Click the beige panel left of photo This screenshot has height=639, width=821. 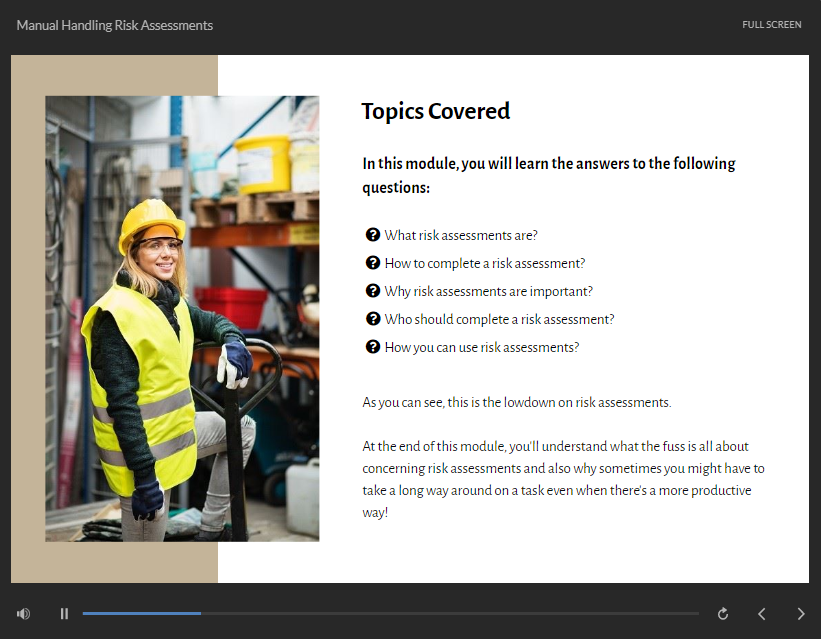click(28, 318)
